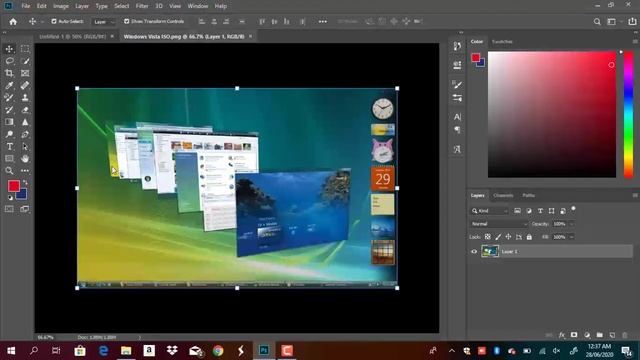The height and width of the screenshot is (360, 640).
Task: Open the Fill dropdown arrow
Action: pyautogui.click(x=571, y=237)
